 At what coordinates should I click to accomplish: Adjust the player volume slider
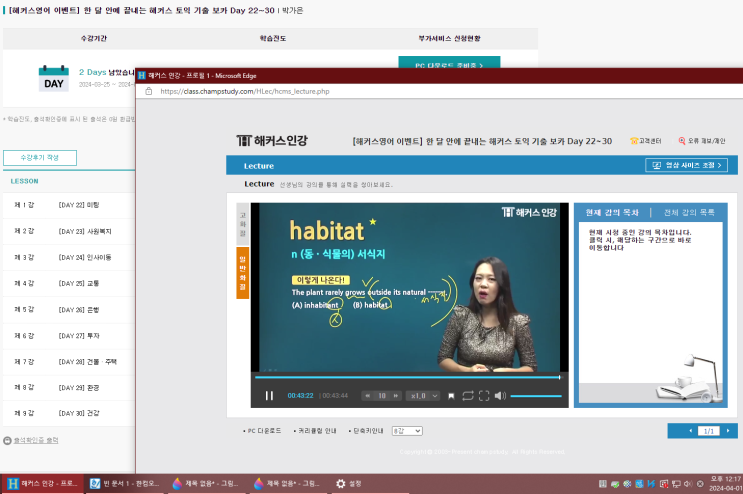point(536,395)
